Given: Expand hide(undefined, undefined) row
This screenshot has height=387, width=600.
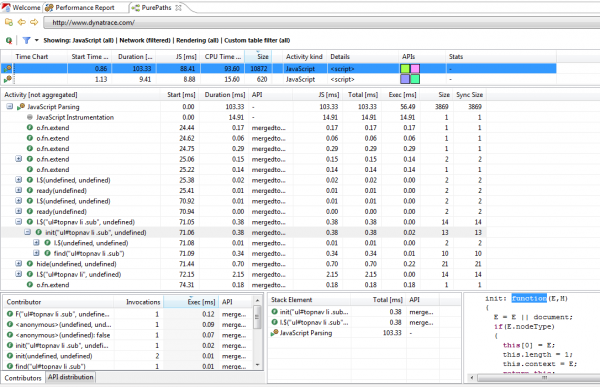Looking at the screenshot, I should point(18,264).
